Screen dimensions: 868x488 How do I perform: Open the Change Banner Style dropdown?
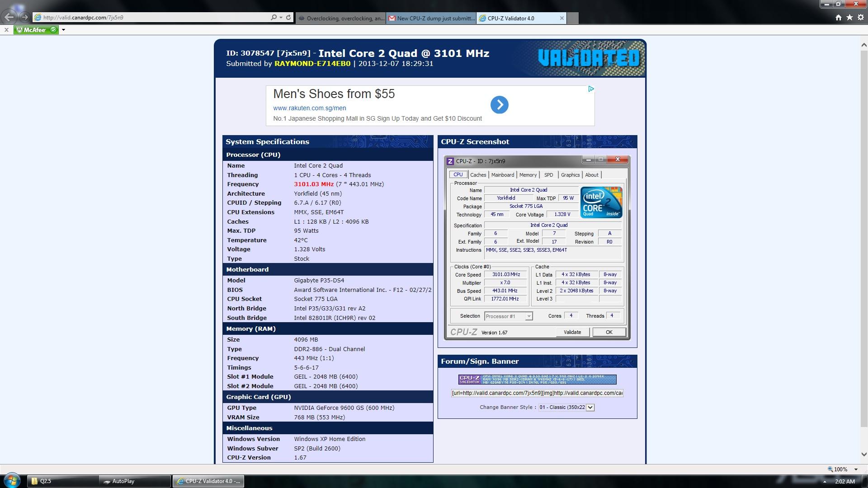pos(566,407)
